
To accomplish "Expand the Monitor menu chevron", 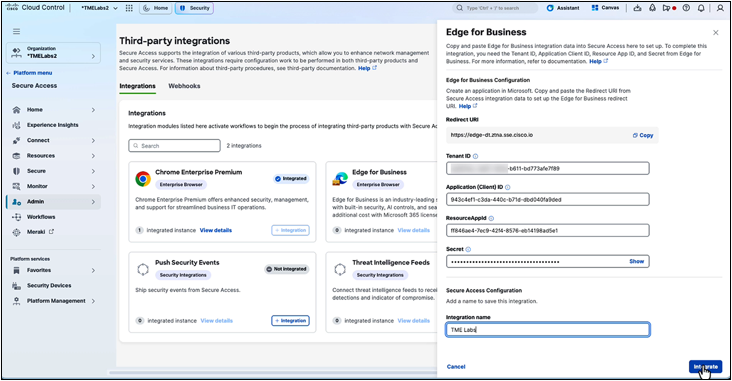I will tap(93, 186).
